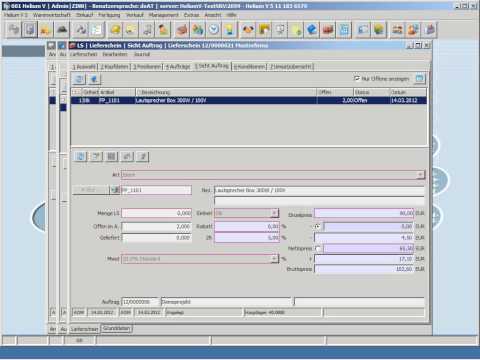Click the fourth icon of the detail toolbar
Image resolution: width=480 pixels, height=360 pixels.
point(127,156)
